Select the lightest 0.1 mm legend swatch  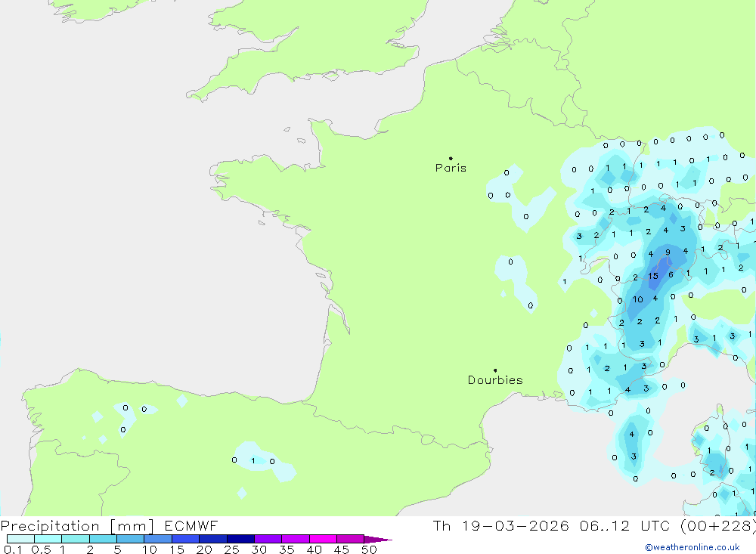pyautogui.click(x=20, y=539)
